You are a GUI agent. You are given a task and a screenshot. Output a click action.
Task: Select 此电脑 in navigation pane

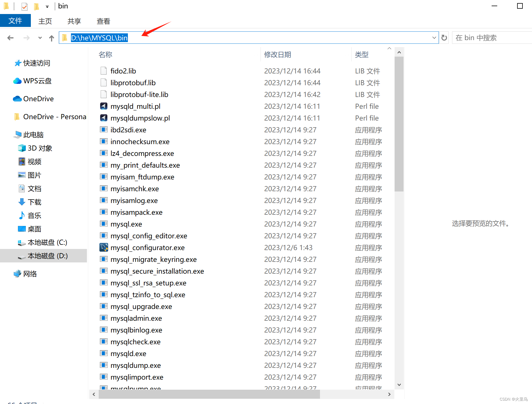pyautogui.click(x=29, y=135)
